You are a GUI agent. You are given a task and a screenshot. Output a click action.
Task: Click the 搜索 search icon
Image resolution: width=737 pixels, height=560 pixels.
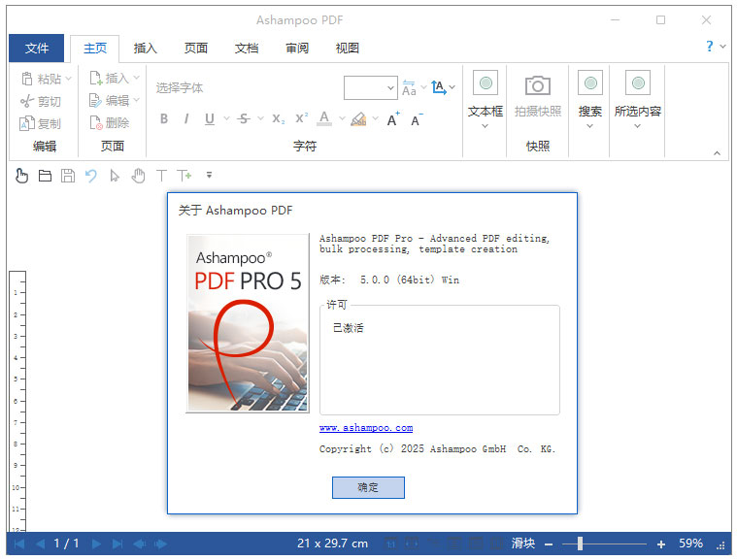[x=590, y=83]
